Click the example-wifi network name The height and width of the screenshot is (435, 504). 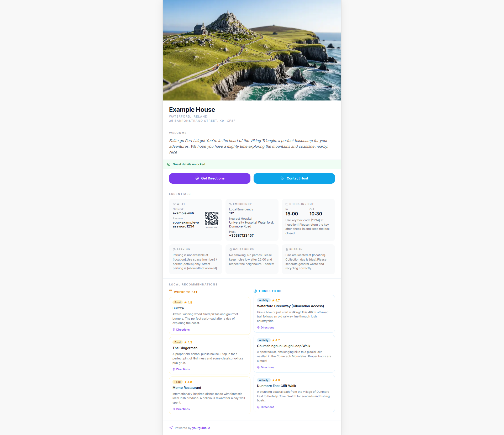point(183,213)
